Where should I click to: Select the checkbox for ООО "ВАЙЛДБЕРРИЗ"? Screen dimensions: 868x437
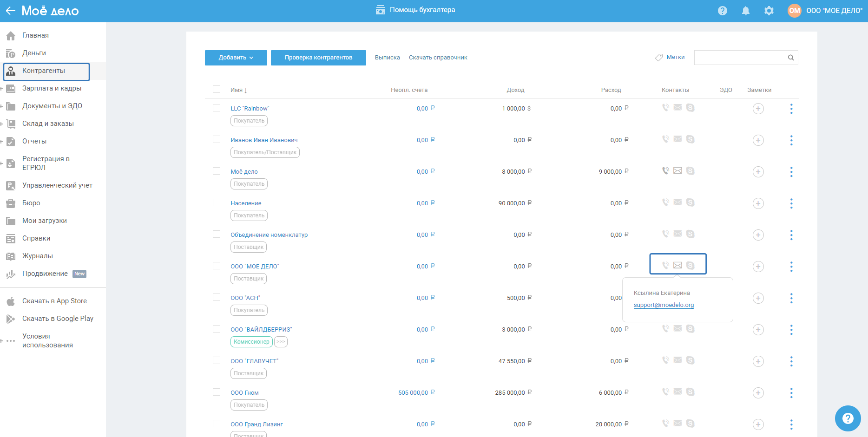pyautogui.click(x=217, y=329)
